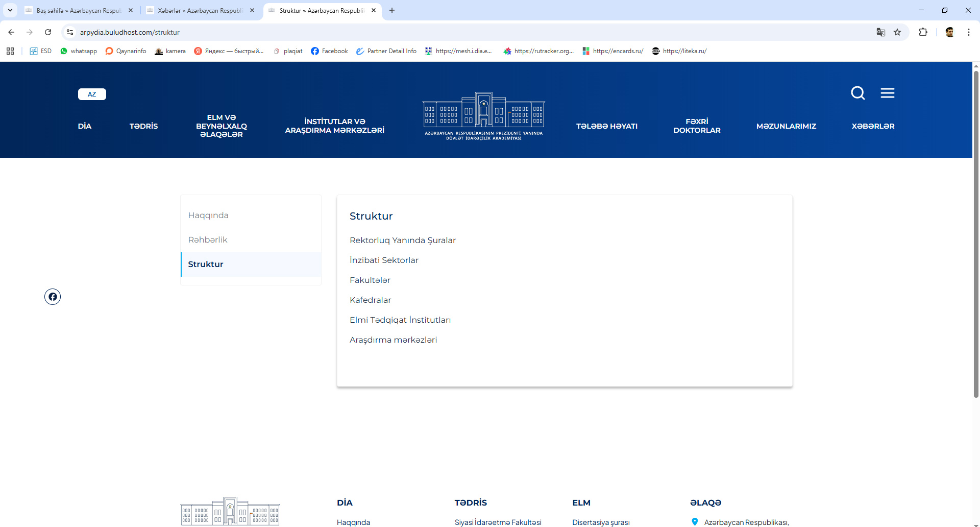Open the Chrome three-dot menu
This screenshot has height=527, width=980.
coord(969,32)
